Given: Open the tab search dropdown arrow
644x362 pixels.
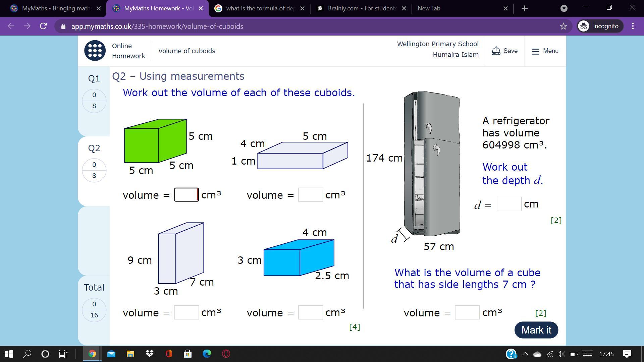Looking at the screenshot, I should tap(564, 8).
